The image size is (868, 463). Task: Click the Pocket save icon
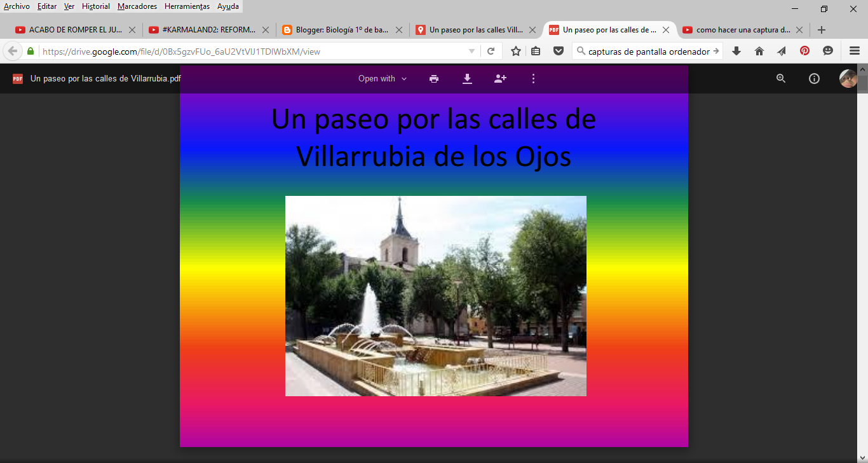[559, 52]
